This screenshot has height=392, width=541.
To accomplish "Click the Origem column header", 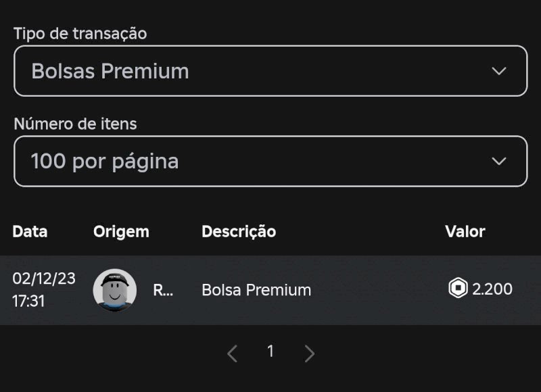I will pos(121,231).
